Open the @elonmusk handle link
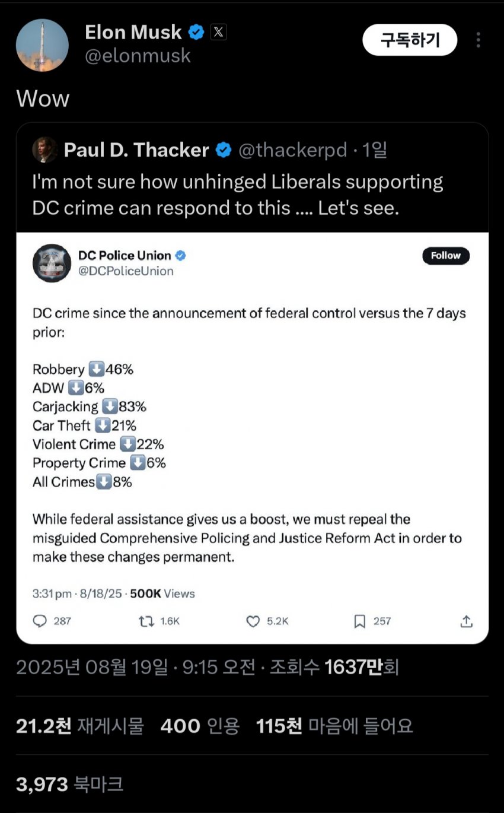504x813 pixels. tap(138, 56)
